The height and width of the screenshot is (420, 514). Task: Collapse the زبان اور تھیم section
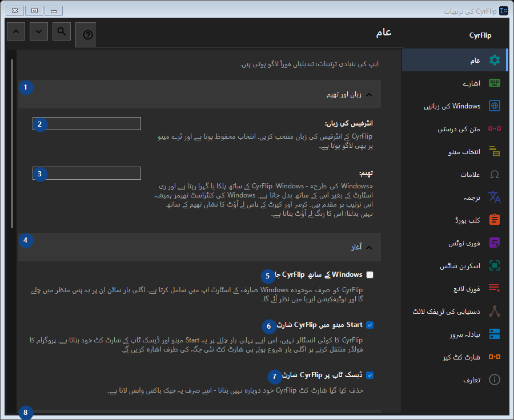pos(200,94)
